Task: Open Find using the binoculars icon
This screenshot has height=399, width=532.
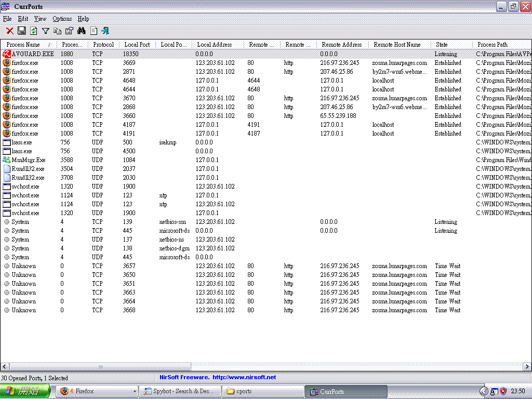Action: click(x=82, y=31)
